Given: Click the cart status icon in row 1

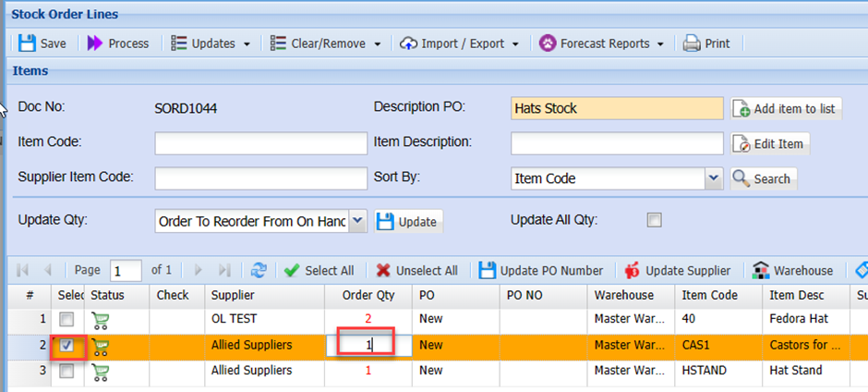Looking at the screenshot, I should [x=100, y=319].
